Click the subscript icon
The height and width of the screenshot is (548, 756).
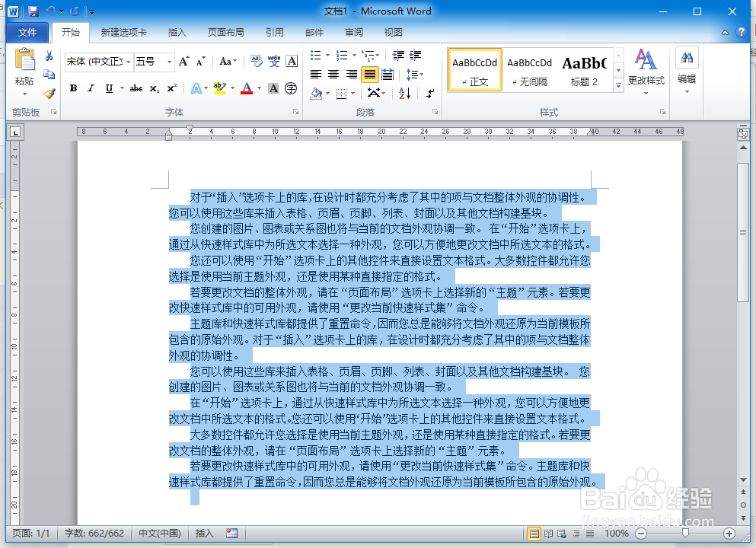(x=155, y=88)
